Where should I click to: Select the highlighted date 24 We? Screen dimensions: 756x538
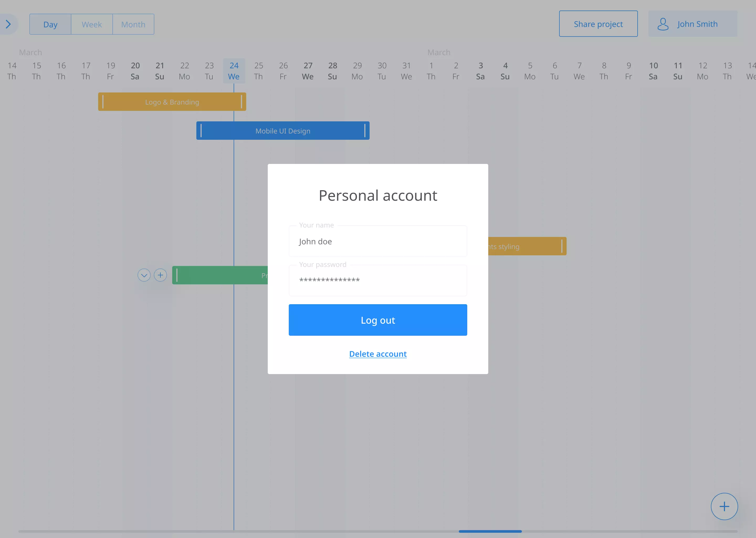(234, 71)
